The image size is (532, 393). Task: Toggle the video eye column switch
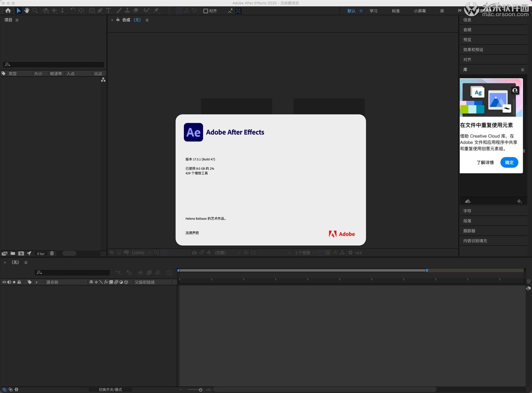(x=4, y=282)
